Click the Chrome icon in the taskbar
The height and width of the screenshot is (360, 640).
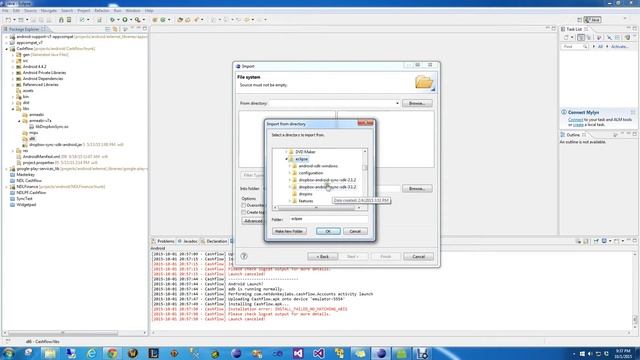pos(112,353)
